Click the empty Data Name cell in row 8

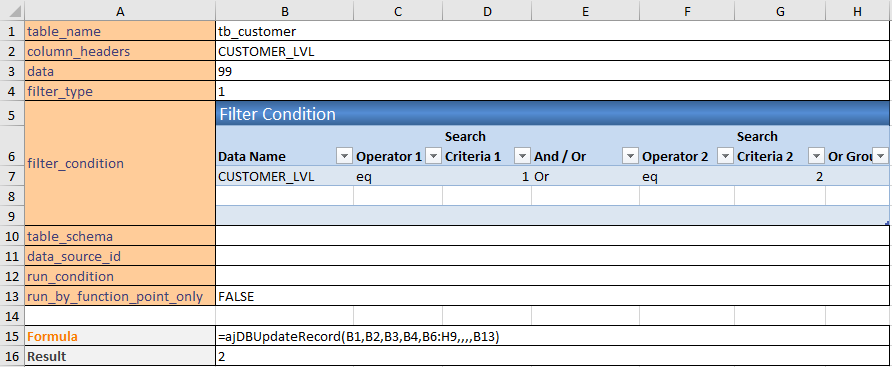(x=284, y=196)
